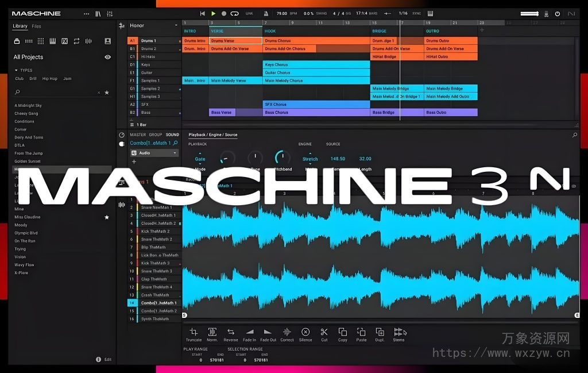Click the Edit button at bottom left

pyautogui.click(x=107, y=359)
